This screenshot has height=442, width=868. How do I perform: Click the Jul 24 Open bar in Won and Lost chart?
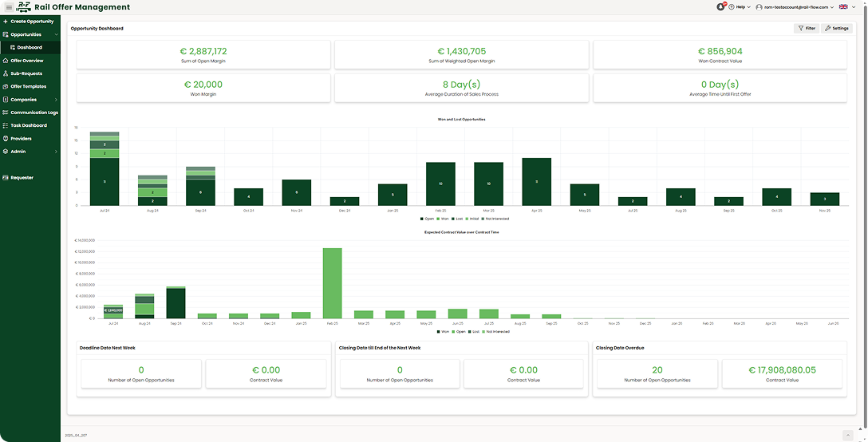click(105, 182)
